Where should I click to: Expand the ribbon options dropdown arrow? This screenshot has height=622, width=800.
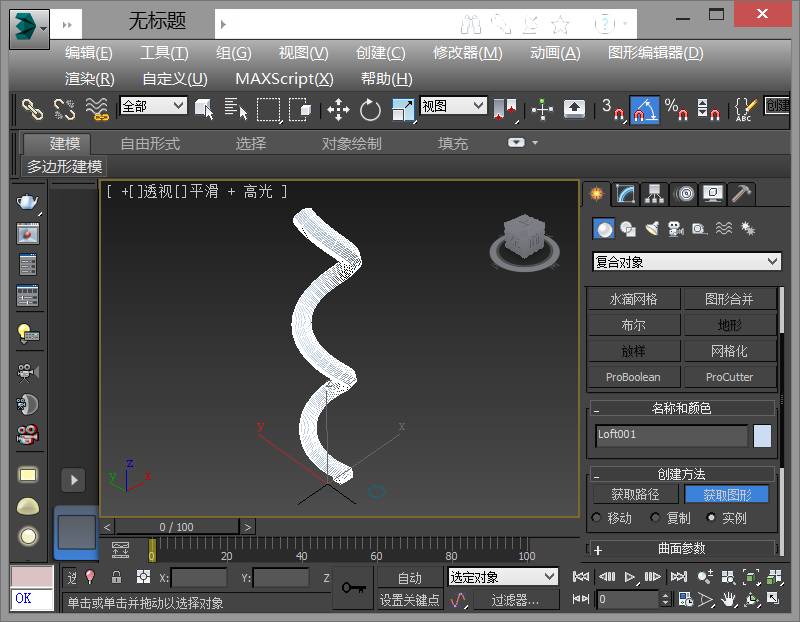click(x=534, y=143)
